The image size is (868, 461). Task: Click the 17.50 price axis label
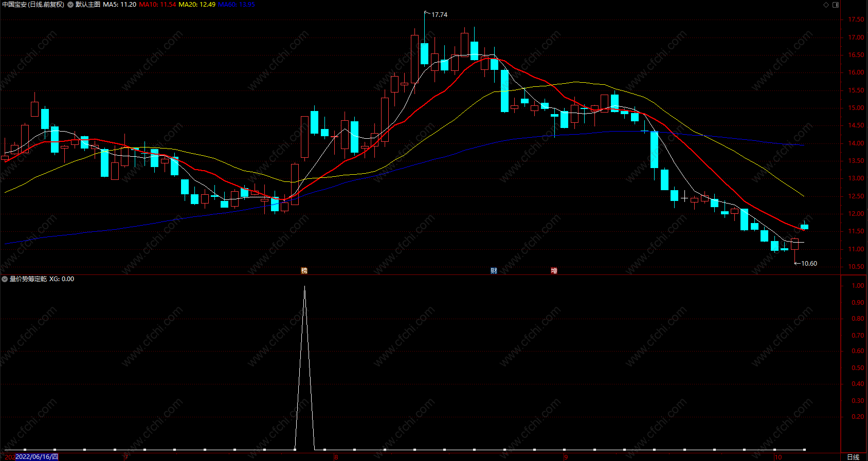point(856,20)
